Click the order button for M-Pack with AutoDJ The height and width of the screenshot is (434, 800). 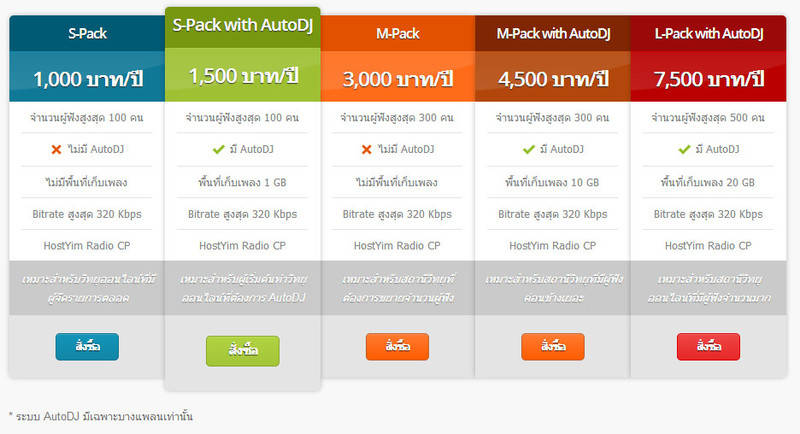(553, 347)
